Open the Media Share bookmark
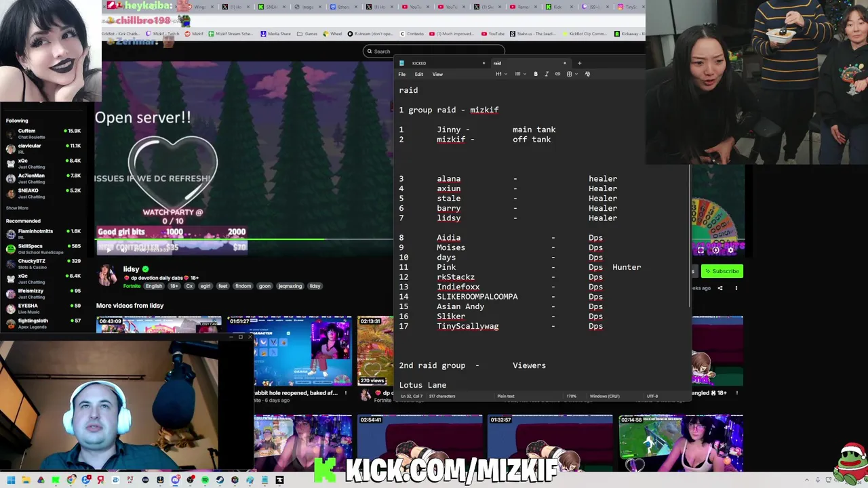 (x=275, y=34)
